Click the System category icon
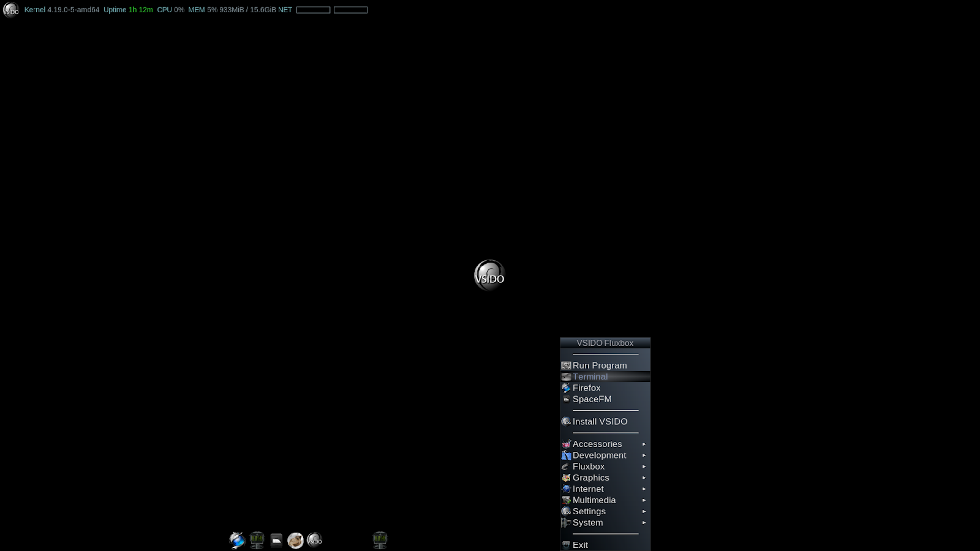 566,523
